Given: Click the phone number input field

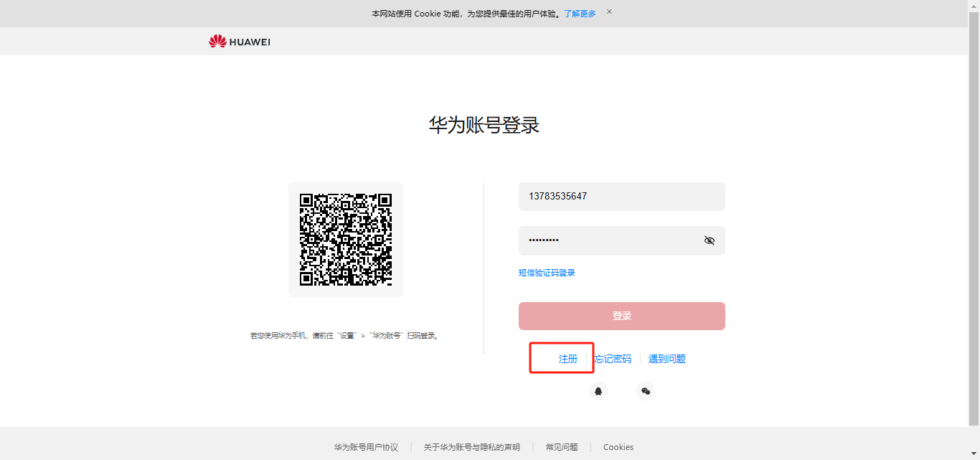Looking at the screenshot, I should click(621, 196).
